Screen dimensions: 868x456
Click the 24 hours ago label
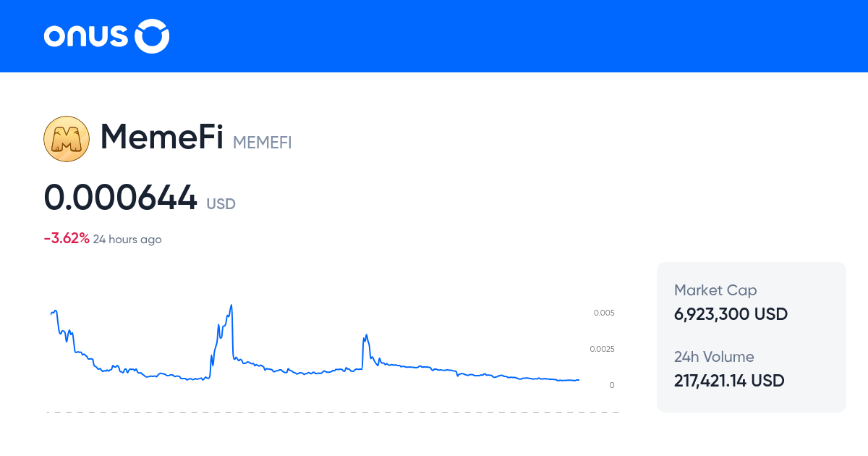click(x=127, y=239)
